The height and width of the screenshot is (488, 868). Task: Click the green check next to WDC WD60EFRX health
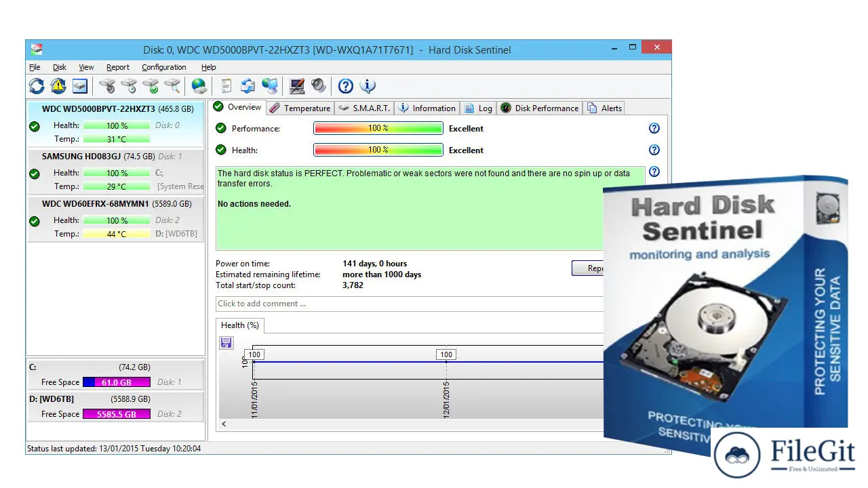tap(35, 221)
